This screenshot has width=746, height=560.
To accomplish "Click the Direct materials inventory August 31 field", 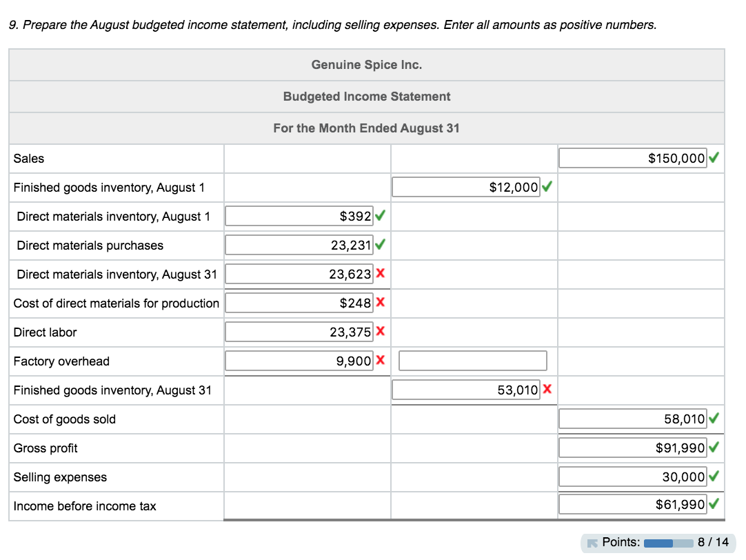I will click(x=299, y=274).
